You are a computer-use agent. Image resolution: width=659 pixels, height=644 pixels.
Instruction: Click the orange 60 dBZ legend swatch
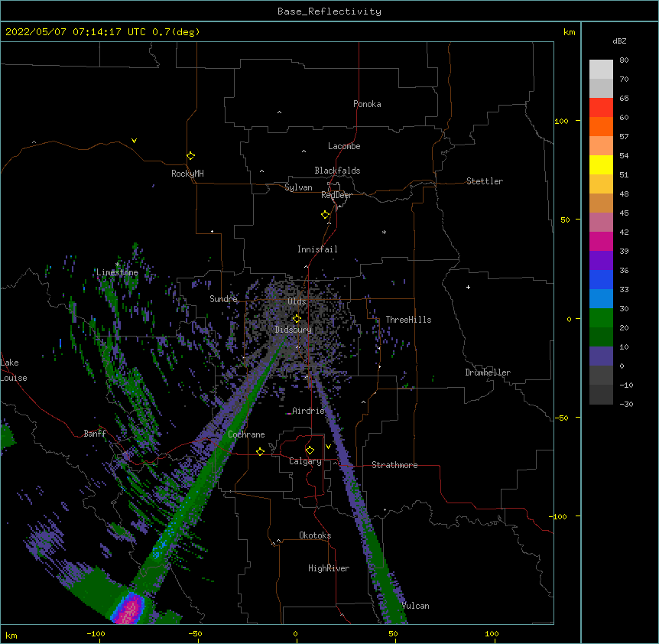pyautogui.click(x=601, y=126)
